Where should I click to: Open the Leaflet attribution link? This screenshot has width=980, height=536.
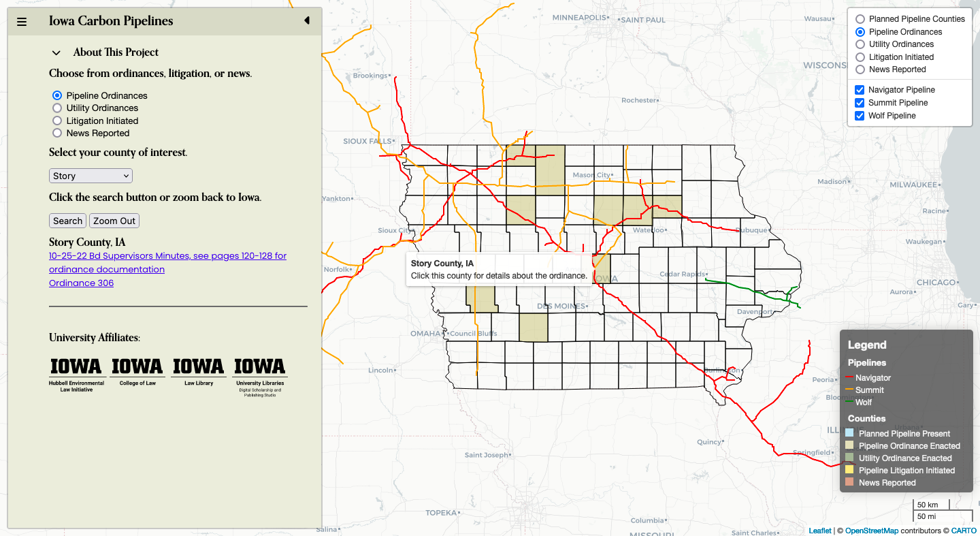819,531
